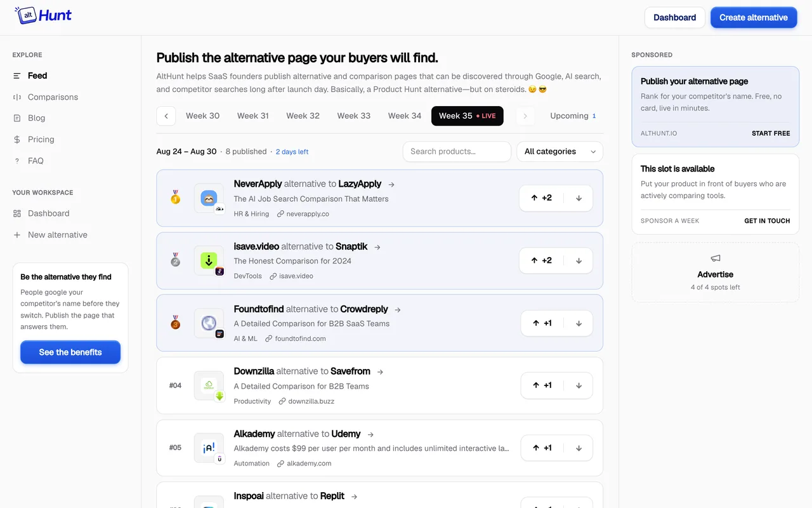Click the See the benefits button
This screenshot has width=812, height=508.
[x=70, y=352]
